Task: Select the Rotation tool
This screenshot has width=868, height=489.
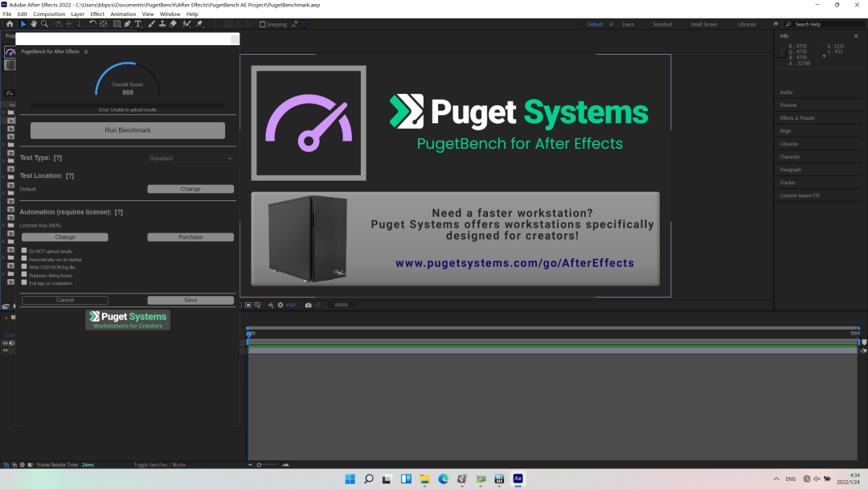Action: (x=92, y=24)
